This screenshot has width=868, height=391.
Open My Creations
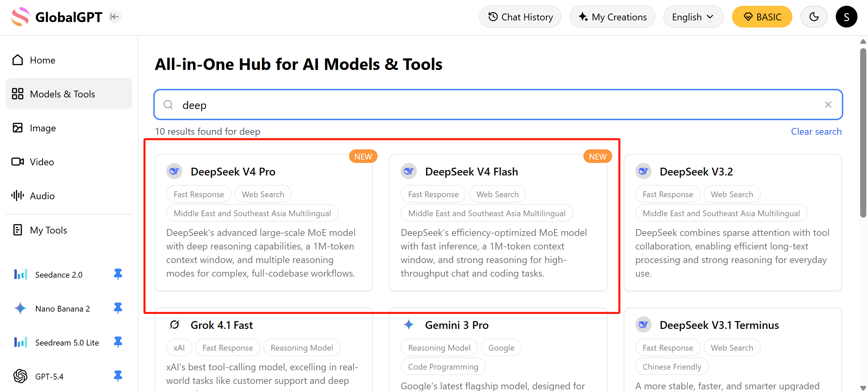coord(612,17)
